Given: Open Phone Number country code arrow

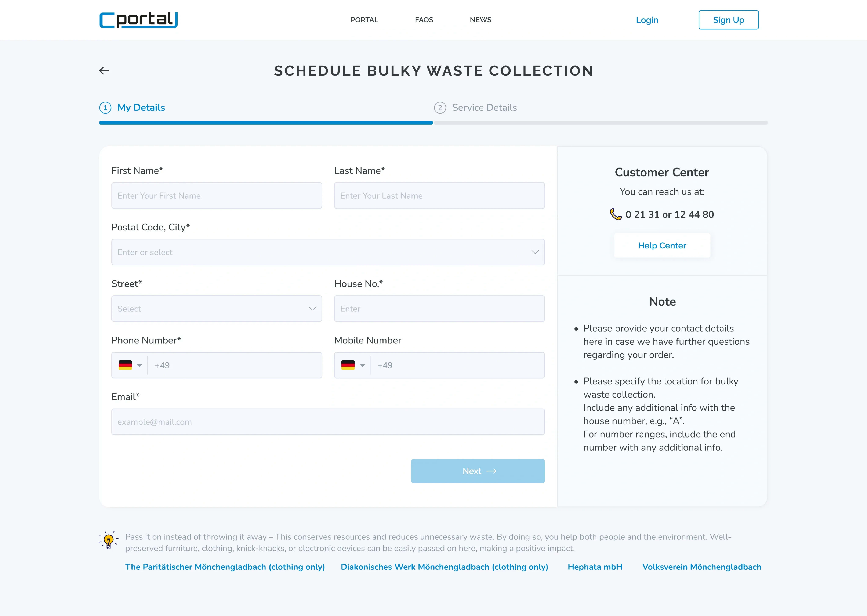Looking at the screenshot, I should coord(140,365).
